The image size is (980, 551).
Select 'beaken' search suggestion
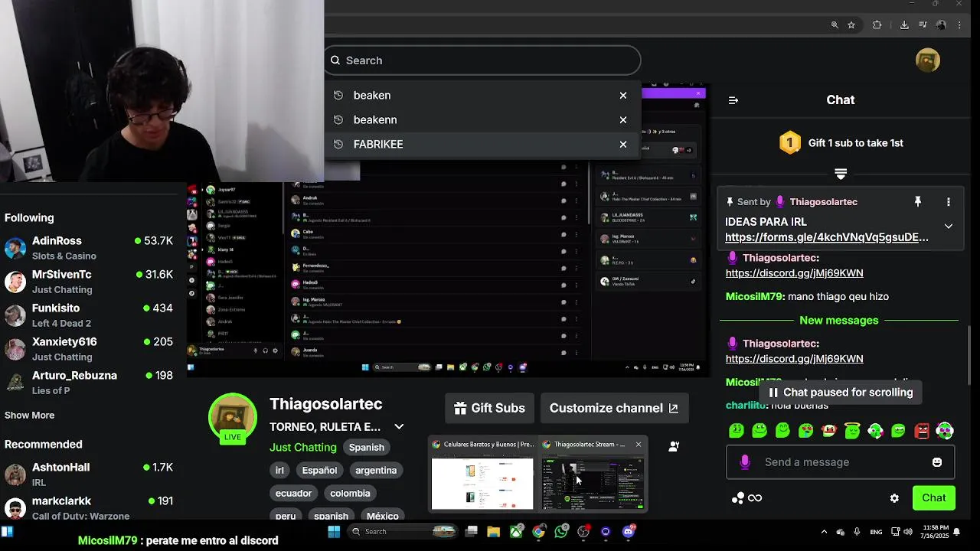(x=482, y=96)
